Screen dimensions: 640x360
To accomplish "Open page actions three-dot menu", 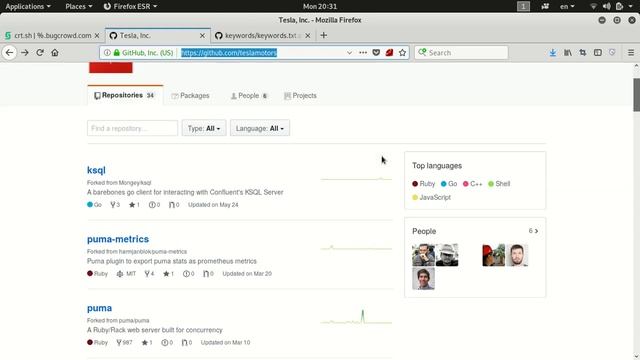I will pyautogui.click(x=363, y=53).
